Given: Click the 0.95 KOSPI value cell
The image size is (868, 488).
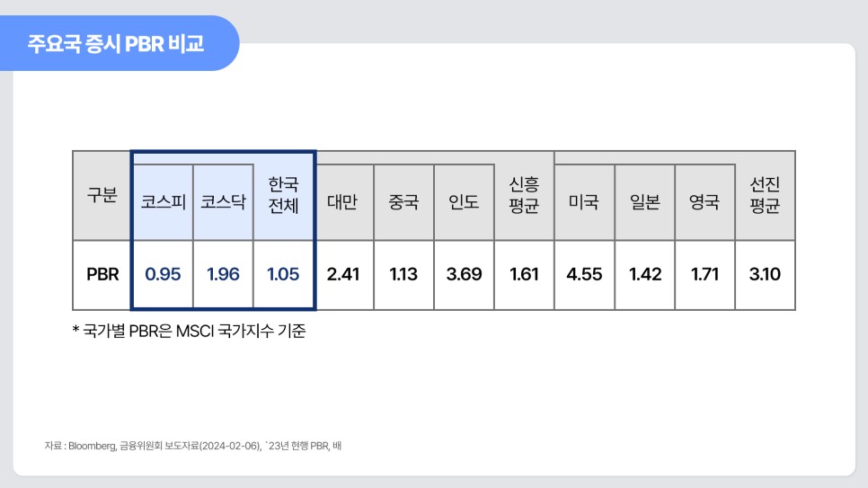Looking at the screenshot, I should [x=163, y=275].
